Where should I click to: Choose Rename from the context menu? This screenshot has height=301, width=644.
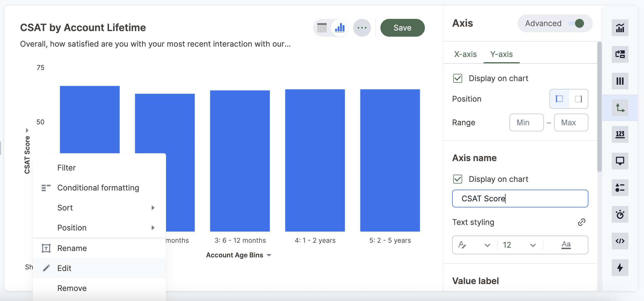pos(72,248)
